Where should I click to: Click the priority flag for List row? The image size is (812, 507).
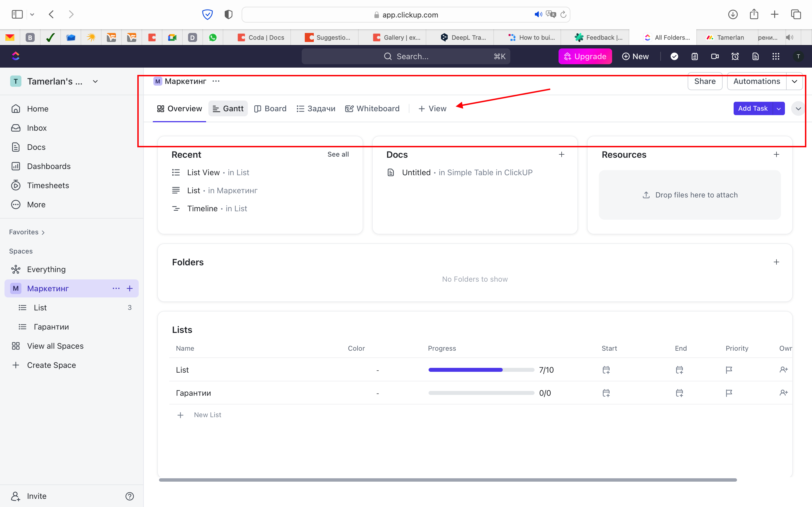click(x=729, y=370)
